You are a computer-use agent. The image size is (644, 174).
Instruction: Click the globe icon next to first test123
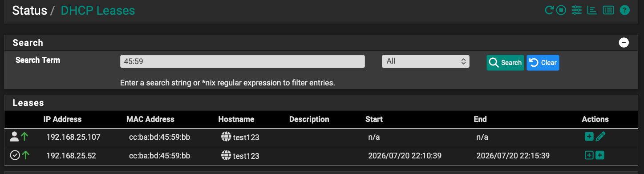coord(226,137)
